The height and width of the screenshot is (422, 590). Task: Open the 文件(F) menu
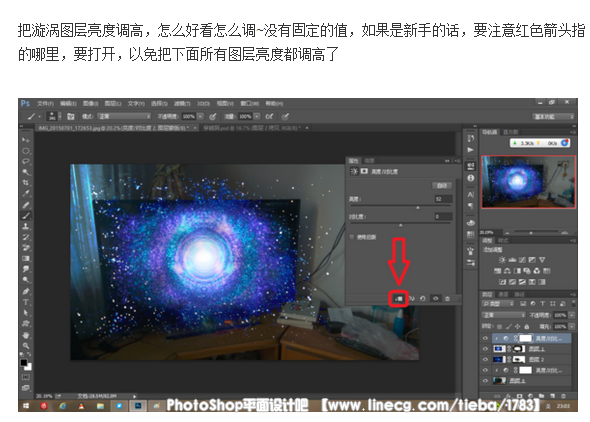pyautogui.click(x=45, y=103)
